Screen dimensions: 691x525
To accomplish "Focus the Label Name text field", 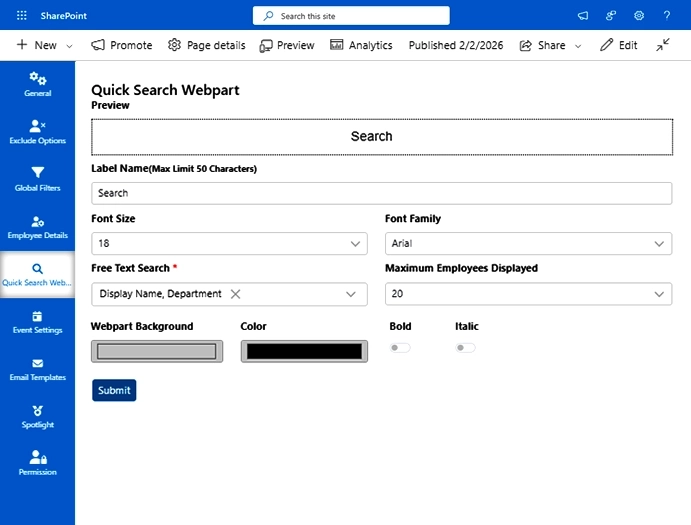I will pos(382,193).
